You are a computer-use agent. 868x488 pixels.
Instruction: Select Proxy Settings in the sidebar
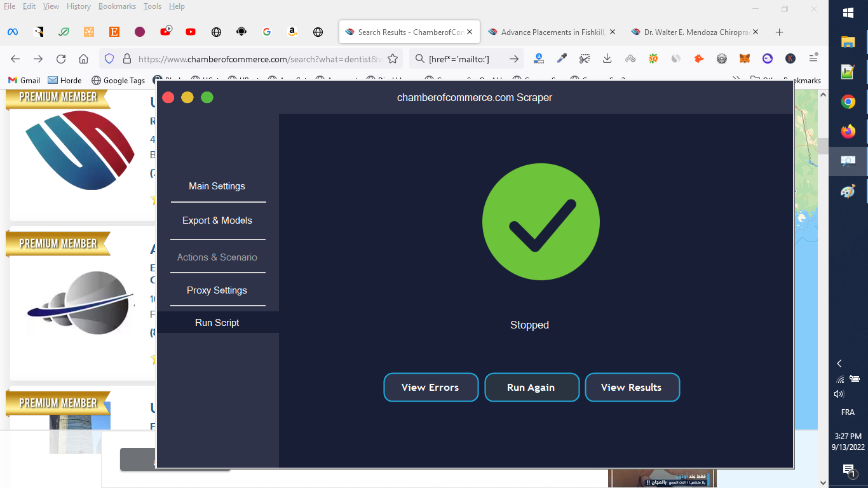click(217, 290)
